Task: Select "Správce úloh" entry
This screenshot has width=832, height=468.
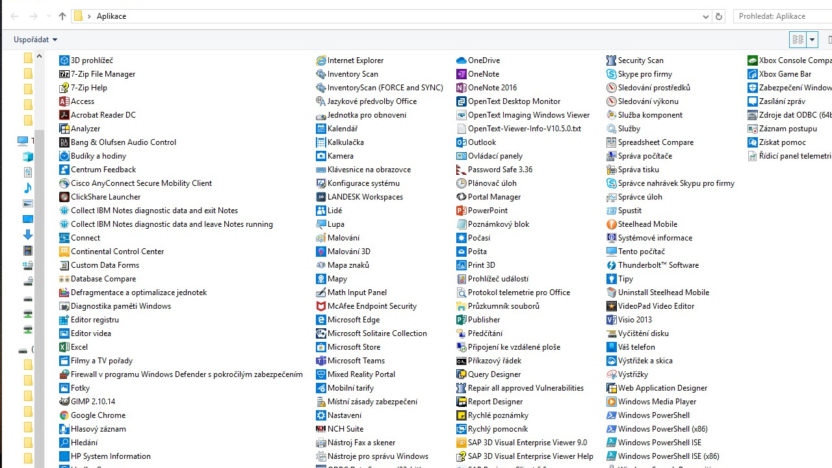Action: click(635, 197)
